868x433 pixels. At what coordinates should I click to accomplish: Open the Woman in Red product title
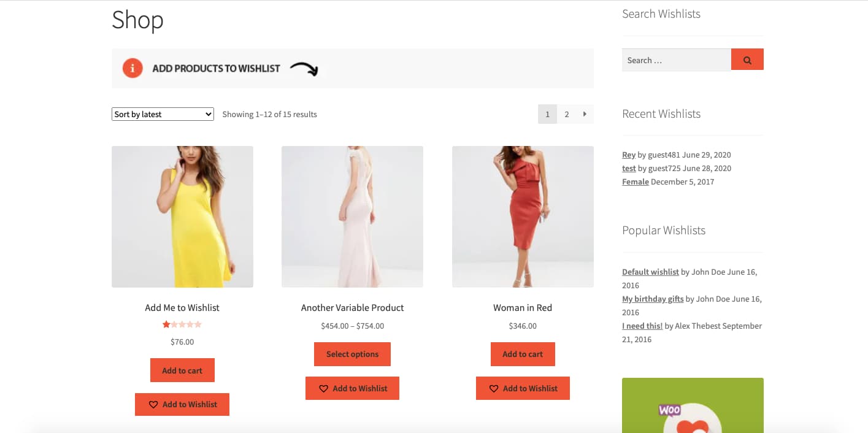523,308
